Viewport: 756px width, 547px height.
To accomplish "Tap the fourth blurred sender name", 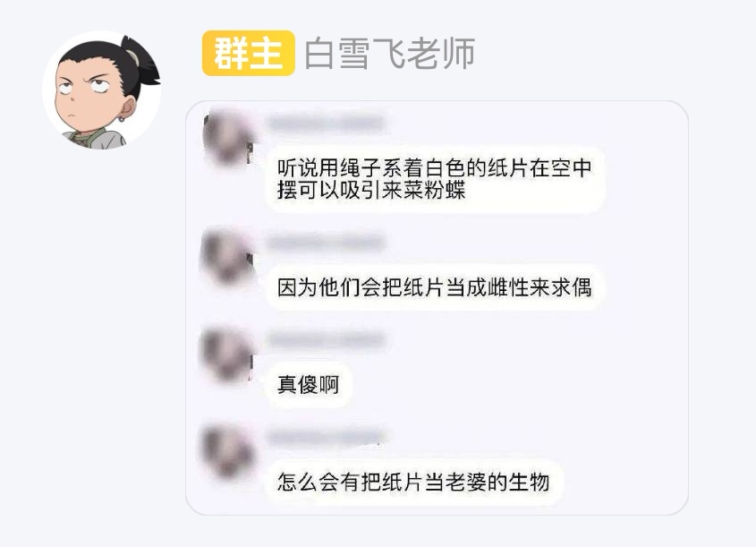I will pos(327,437).
